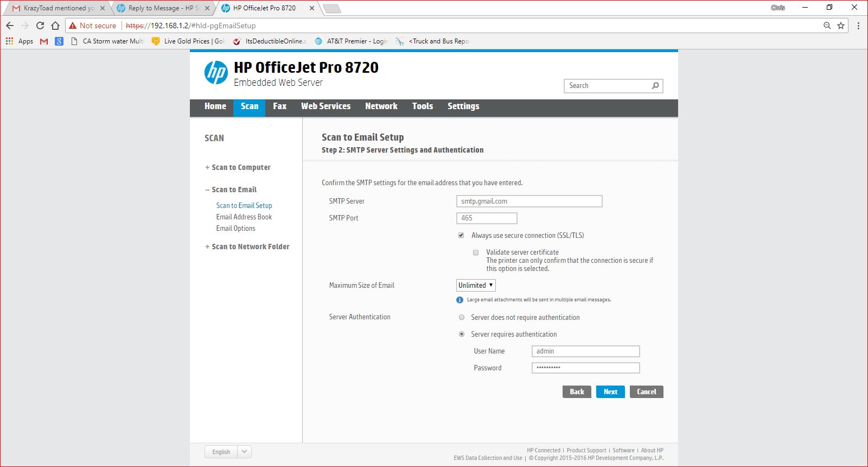This screenshot has height=467, width=868.
Task: Select Server does not require authentication
Action: click(462, 317)
